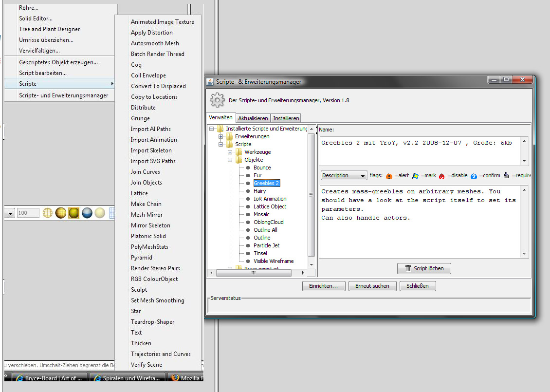Collapse the Scripte tree node
Viewport: 550px width, 392px height.
(x=220, y=144)
